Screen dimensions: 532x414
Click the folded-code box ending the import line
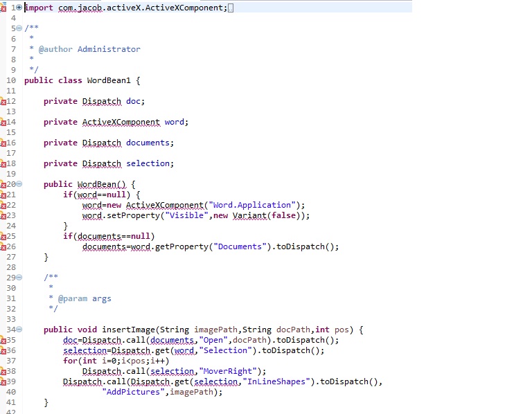coord(231,8)
